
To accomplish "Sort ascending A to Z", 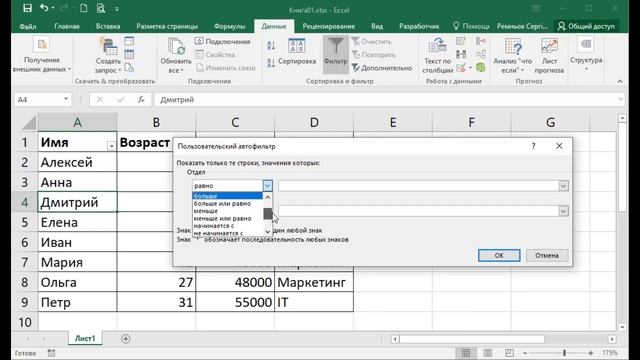I will (271, 46).
